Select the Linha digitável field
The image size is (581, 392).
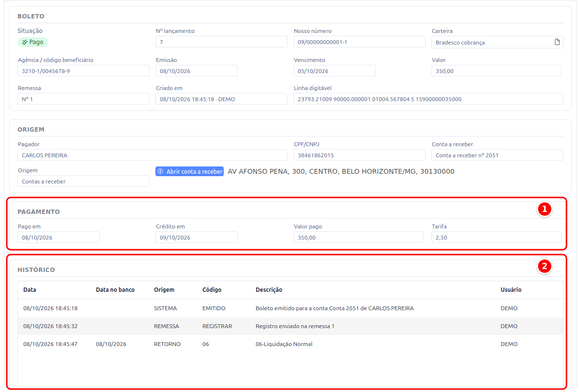[428, 99]
